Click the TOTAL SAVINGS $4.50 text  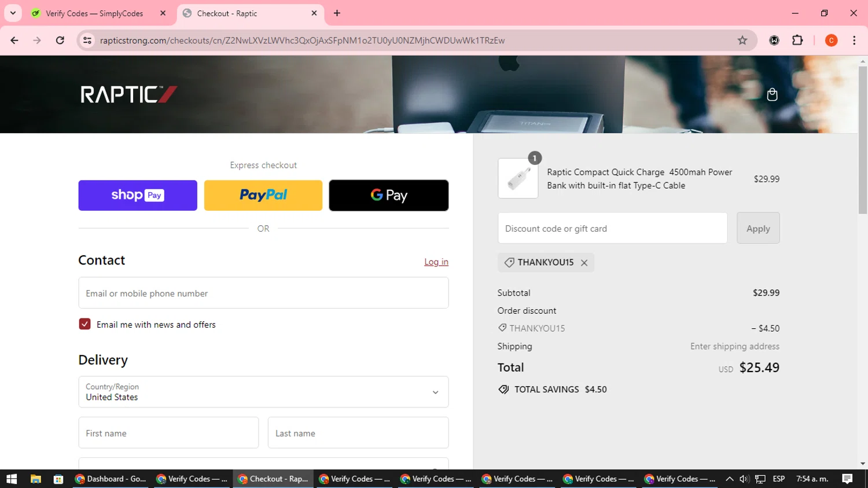click(x=560, y=390)
